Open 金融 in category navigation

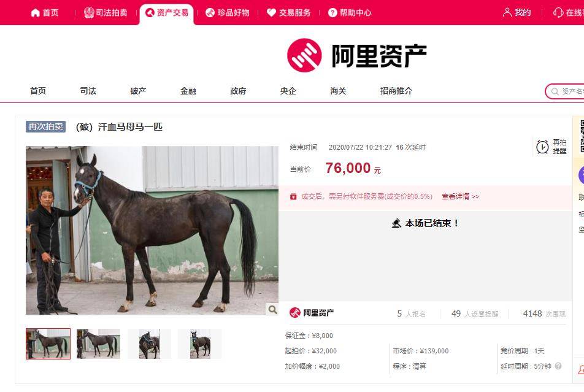[188, 91]
